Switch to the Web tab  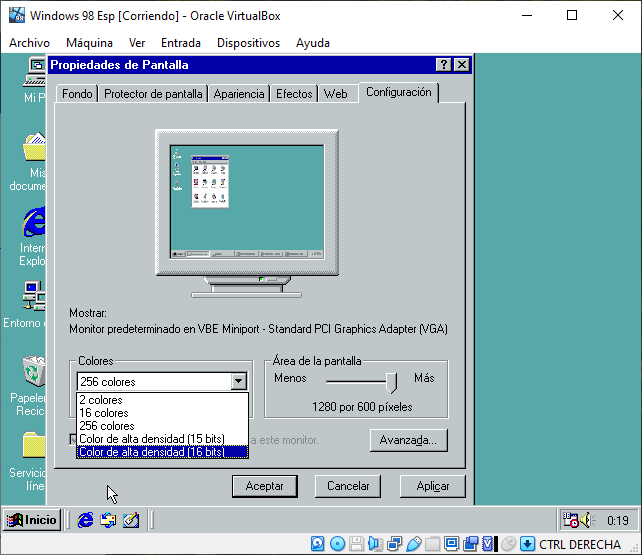336,94
